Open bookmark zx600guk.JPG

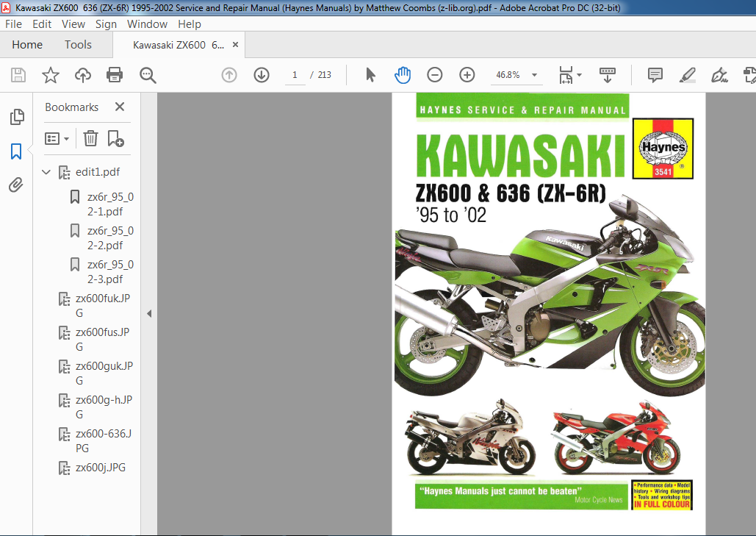click(104, 373)
